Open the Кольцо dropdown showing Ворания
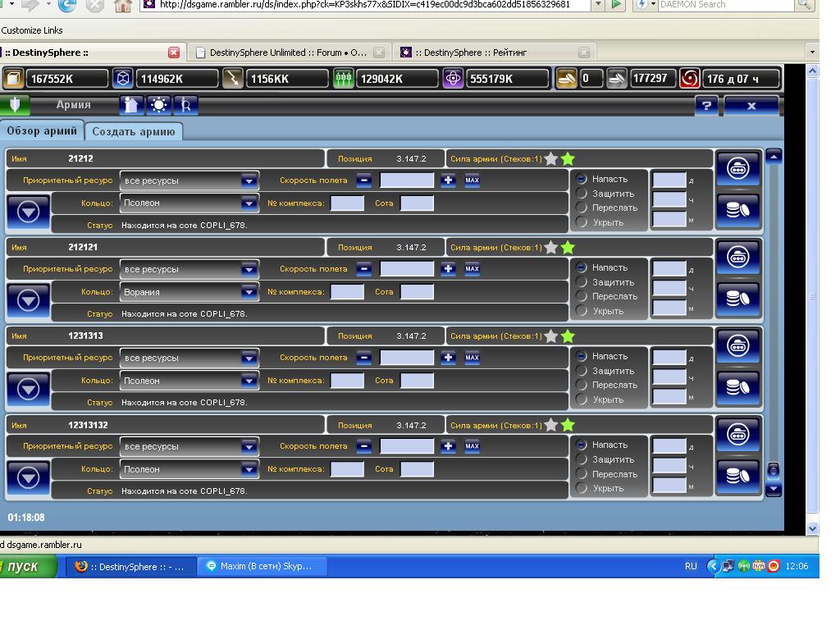Screen dimensions: 840x630 tap(189, 292)
